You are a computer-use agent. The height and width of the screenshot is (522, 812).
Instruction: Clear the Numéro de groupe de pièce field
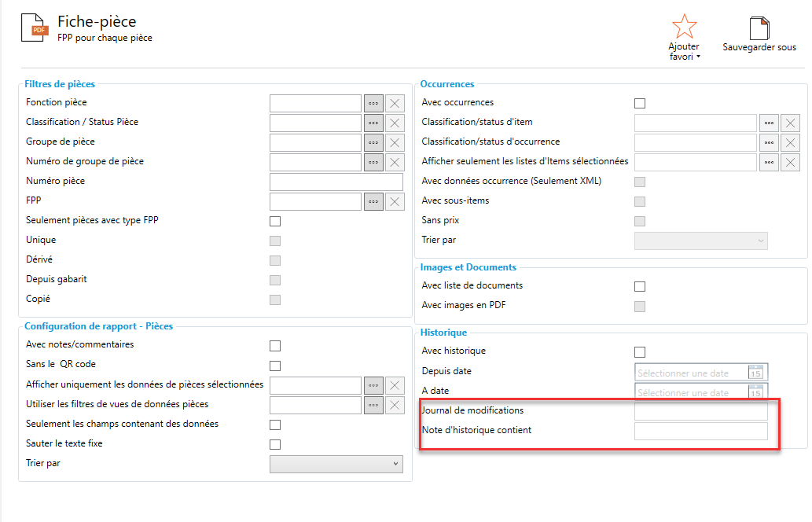click(395, 162)
